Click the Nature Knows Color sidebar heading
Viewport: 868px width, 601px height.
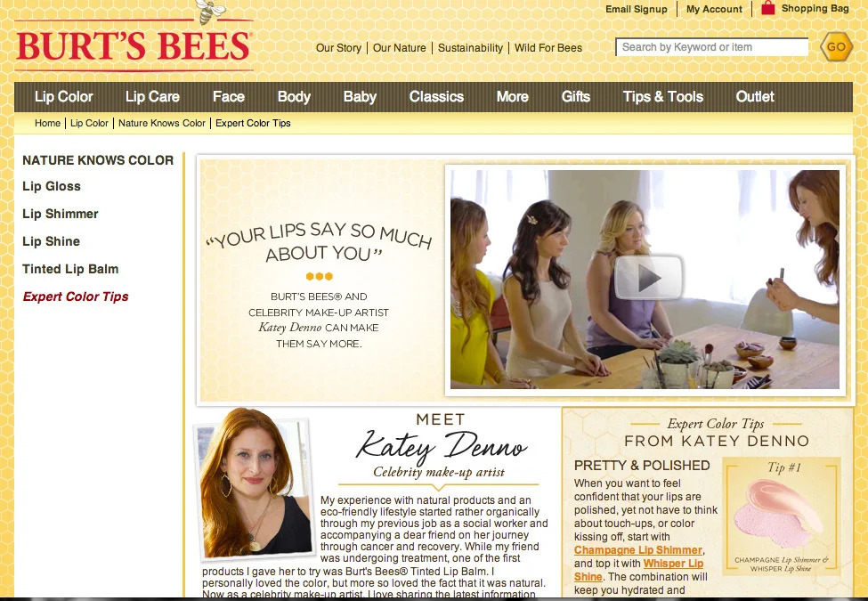[x=98, y=160]
